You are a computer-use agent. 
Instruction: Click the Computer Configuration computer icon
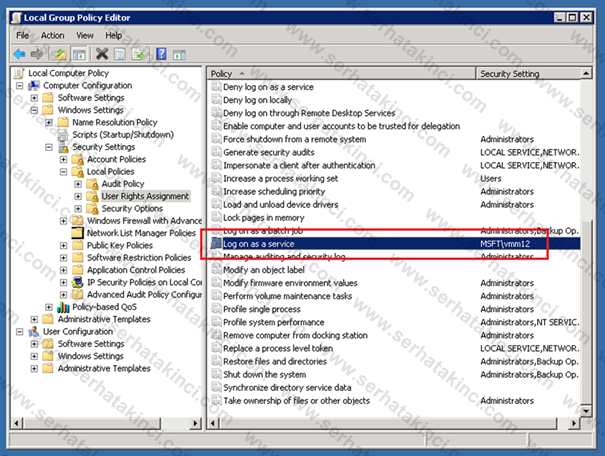point(34,85)
